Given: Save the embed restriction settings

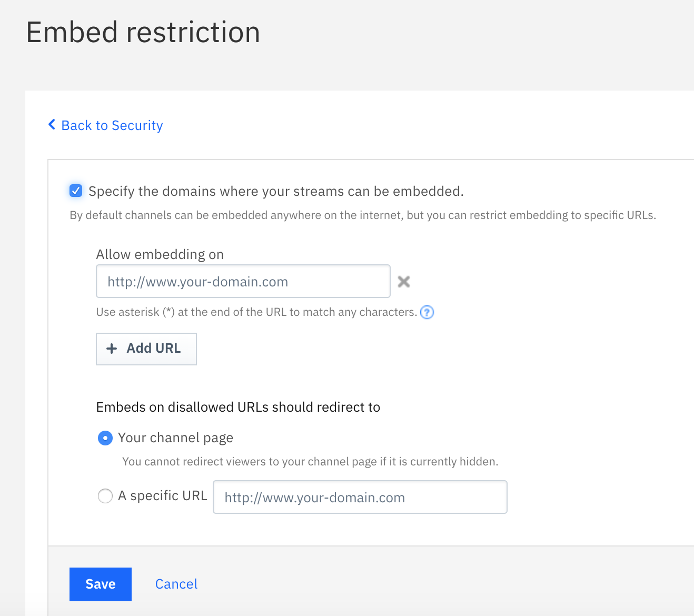Looking at the screenshot, I should click(101, 584).
